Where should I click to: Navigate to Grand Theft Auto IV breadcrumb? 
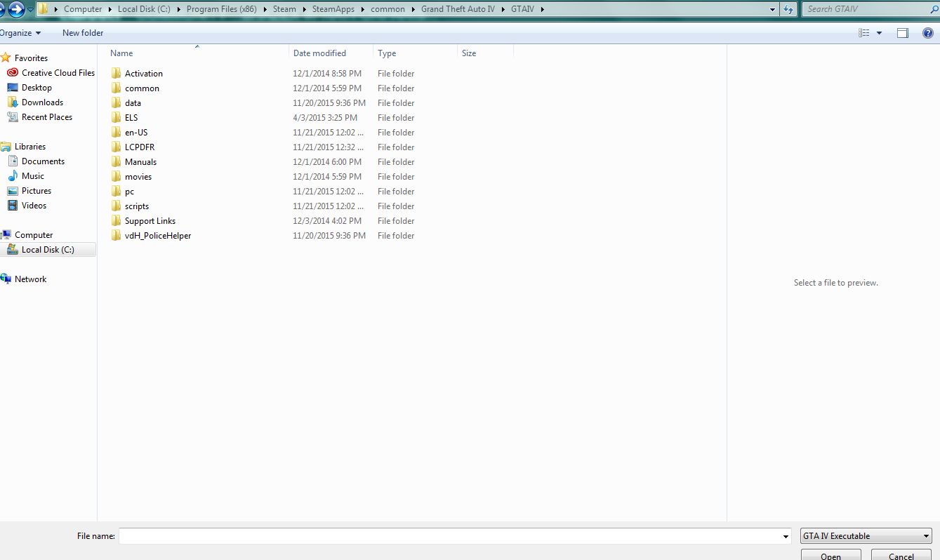pos(458,9)
